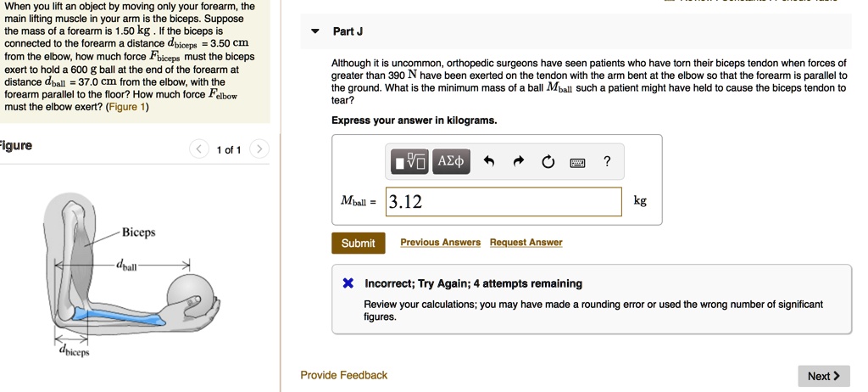The image size is (868, 392).
Task: Click the Mball answer input field
Action: tap(504, 202)
